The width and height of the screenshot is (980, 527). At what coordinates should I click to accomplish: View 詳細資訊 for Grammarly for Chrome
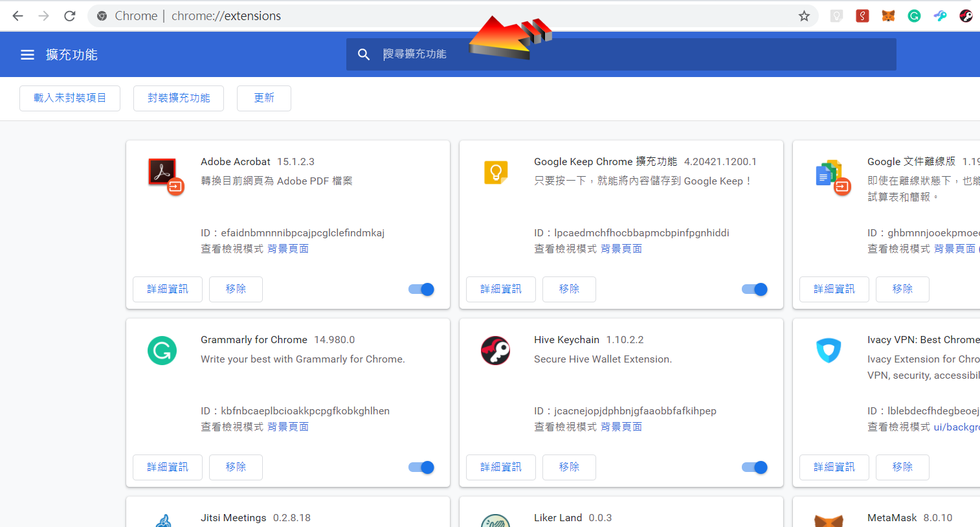168,467
